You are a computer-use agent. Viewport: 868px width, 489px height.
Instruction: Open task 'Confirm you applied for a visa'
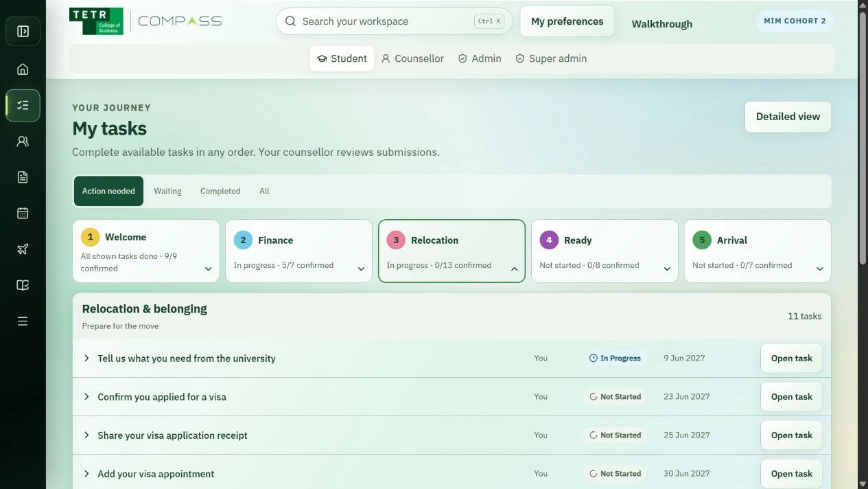coord(791,397)
